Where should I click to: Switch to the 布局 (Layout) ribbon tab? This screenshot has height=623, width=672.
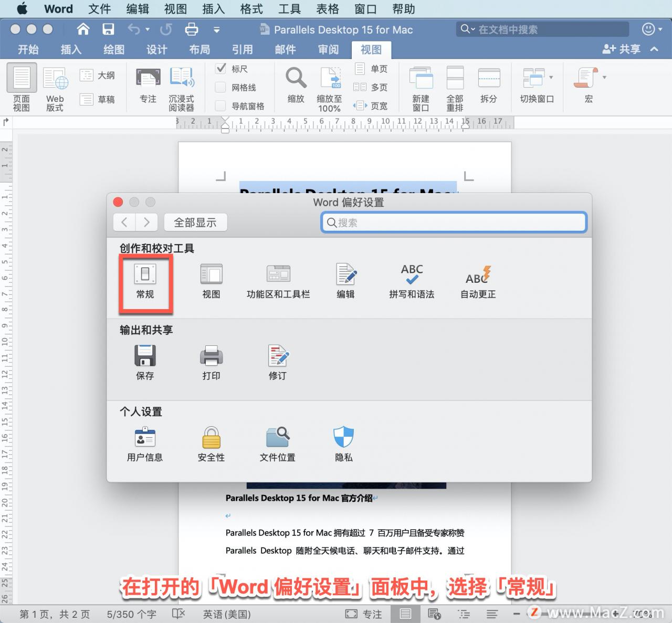pyautogui.click(x=199, y=49)
